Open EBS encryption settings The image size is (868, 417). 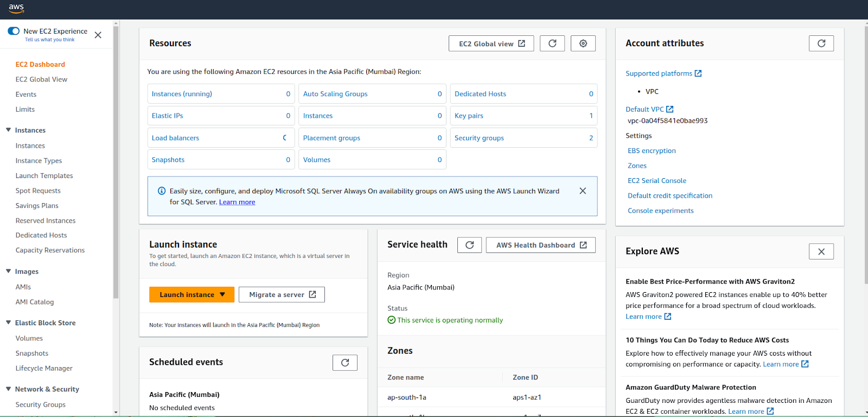click(652, 151)
